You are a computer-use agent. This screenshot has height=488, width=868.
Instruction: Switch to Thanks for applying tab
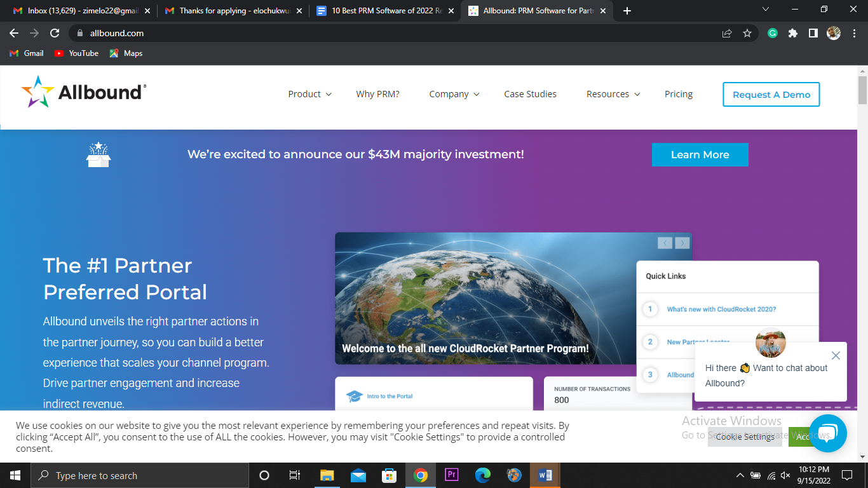pyautogui.click(x=233, y=11)
